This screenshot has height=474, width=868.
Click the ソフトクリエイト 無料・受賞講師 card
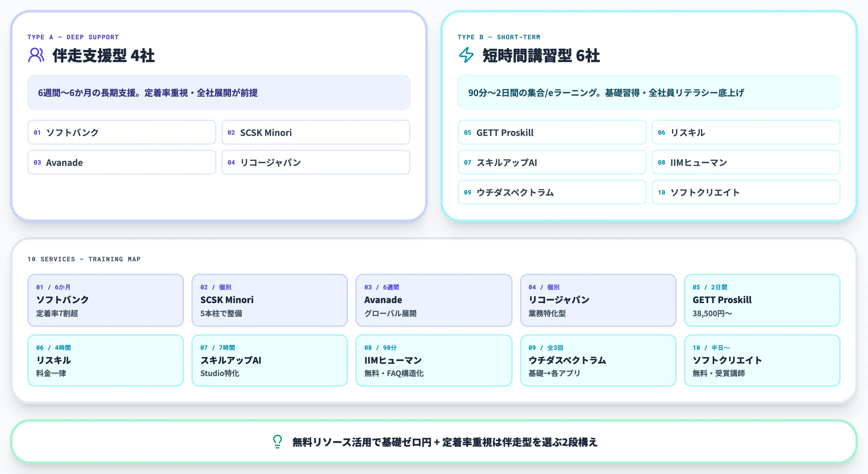click(762, 360)
